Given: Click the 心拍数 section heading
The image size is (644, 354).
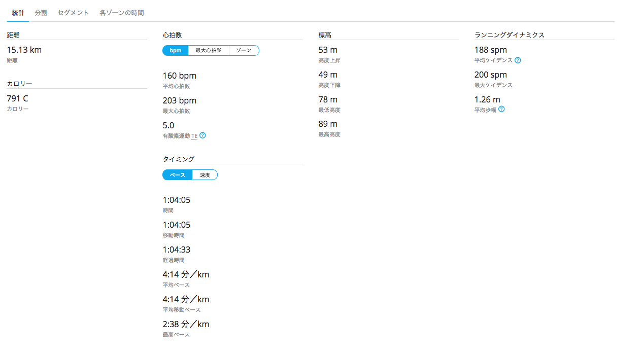Looking at the screenshot, I should [x=172, y=35].
